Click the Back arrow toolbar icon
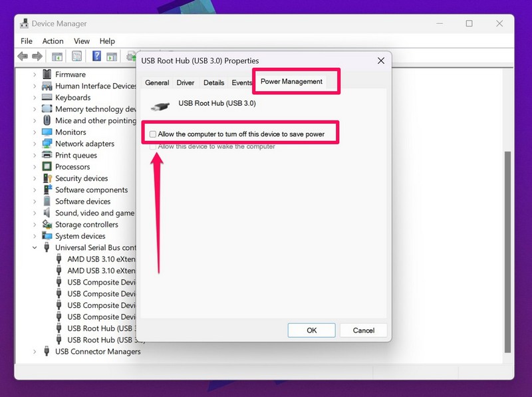Screen dimensions: 532x397 pyautogui.click(x=23, y=57)
